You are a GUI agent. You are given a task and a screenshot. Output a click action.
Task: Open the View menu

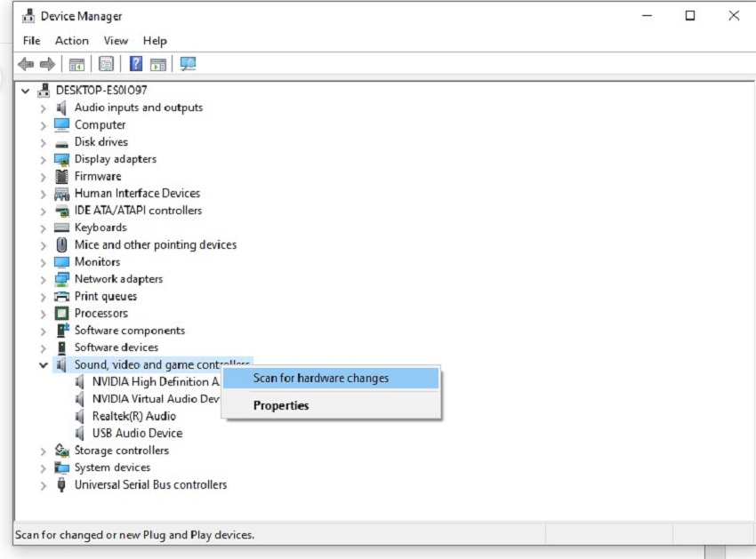coord(116,41)
